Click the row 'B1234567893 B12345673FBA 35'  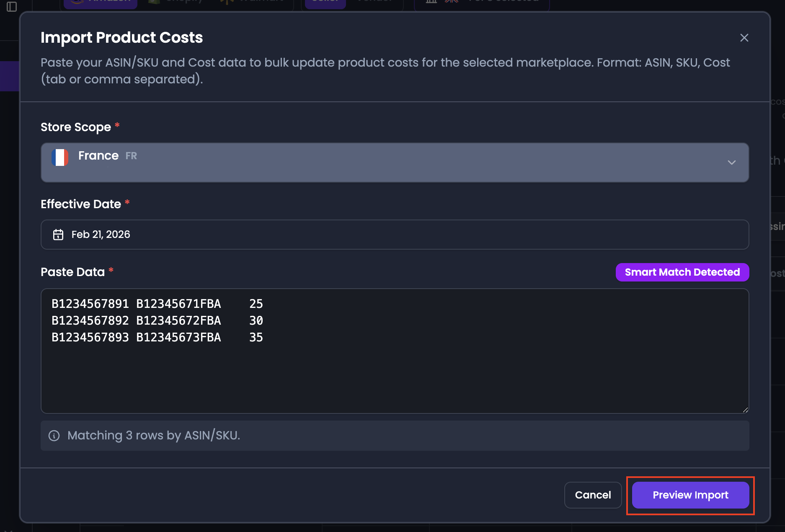point(157,337)
